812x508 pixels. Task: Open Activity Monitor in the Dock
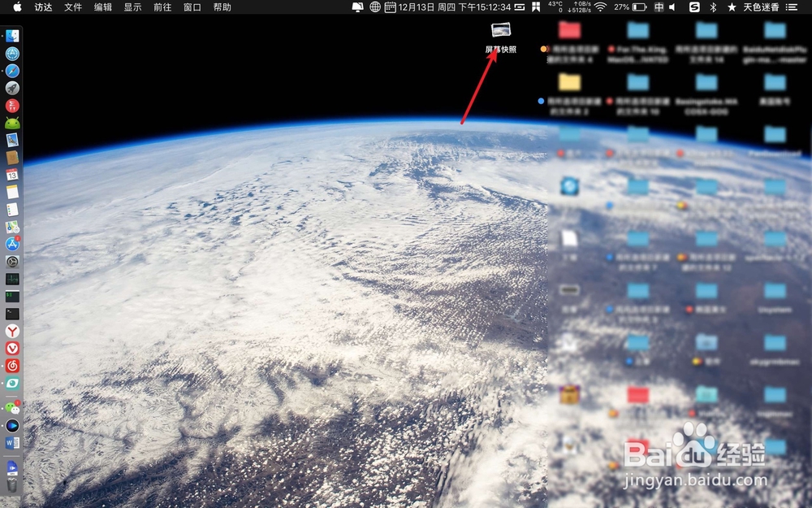pos(12,279)
